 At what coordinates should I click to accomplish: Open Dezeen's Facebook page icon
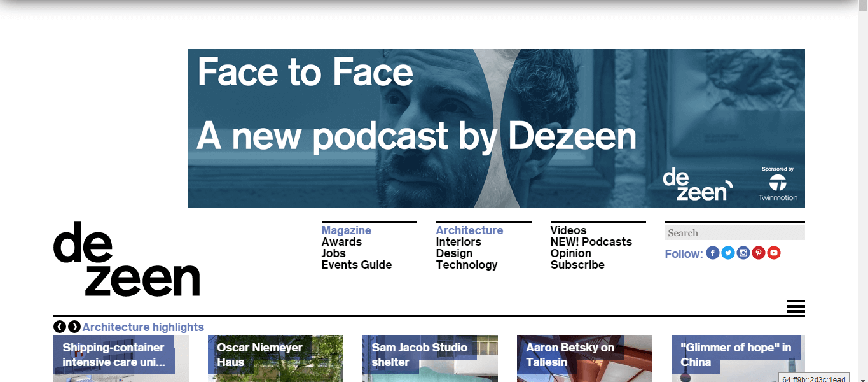coord(713,253)
